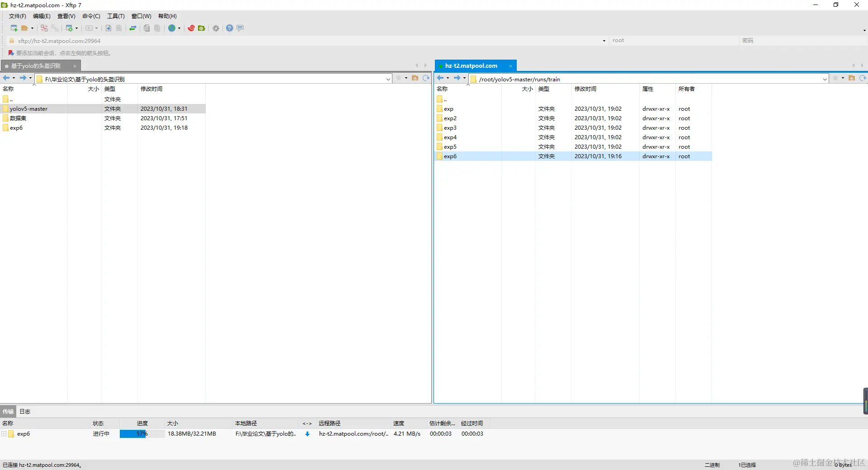Click the Disconnect toolbar icon
868x470 pixels.
pos(55,28)
